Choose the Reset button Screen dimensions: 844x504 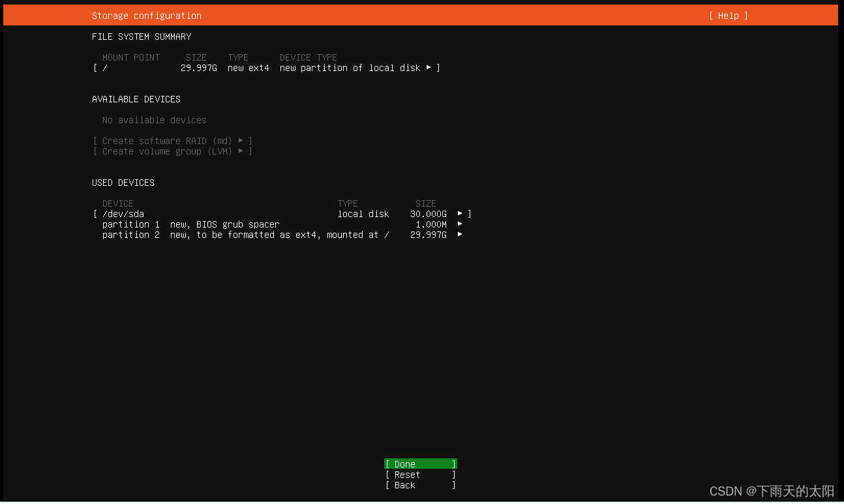(x=421, y=475)
